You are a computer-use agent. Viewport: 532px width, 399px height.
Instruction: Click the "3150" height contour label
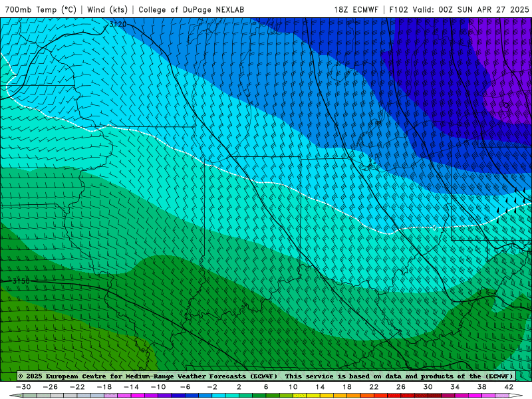[x=21, y=281]
